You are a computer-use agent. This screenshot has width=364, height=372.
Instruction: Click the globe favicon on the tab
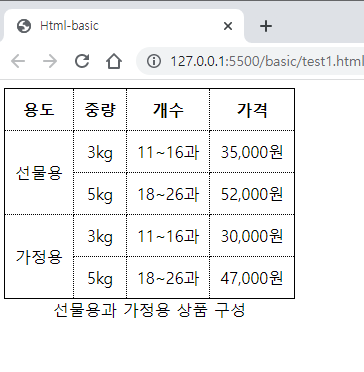point(24,26)
